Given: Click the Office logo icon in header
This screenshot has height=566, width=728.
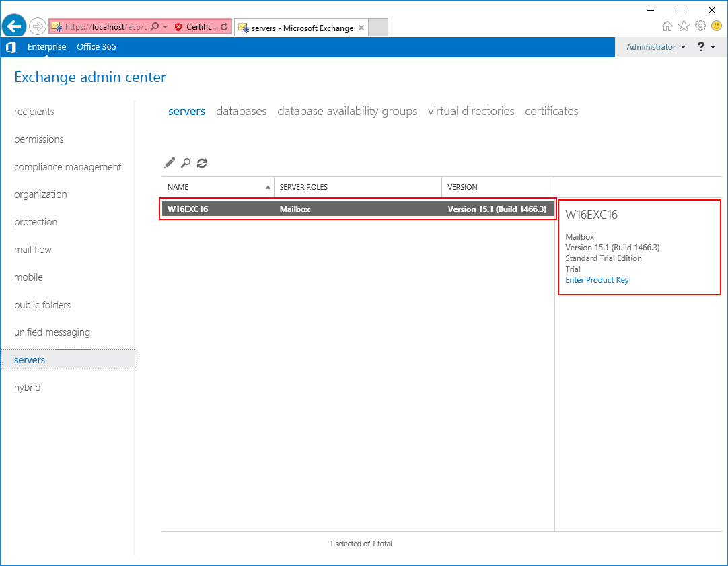Looking at the screenshot, I should [11, 47].
